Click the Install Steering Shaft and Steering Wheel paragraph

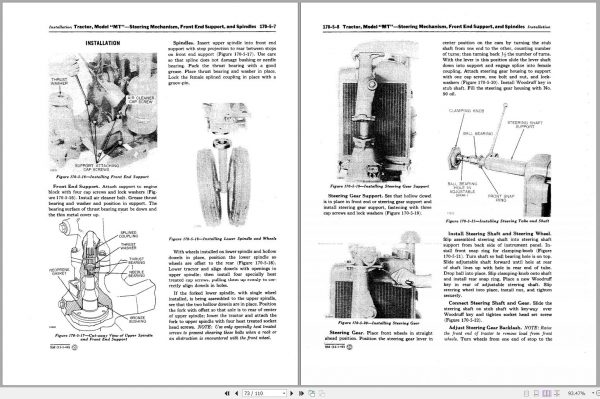[x=497, y=264]
